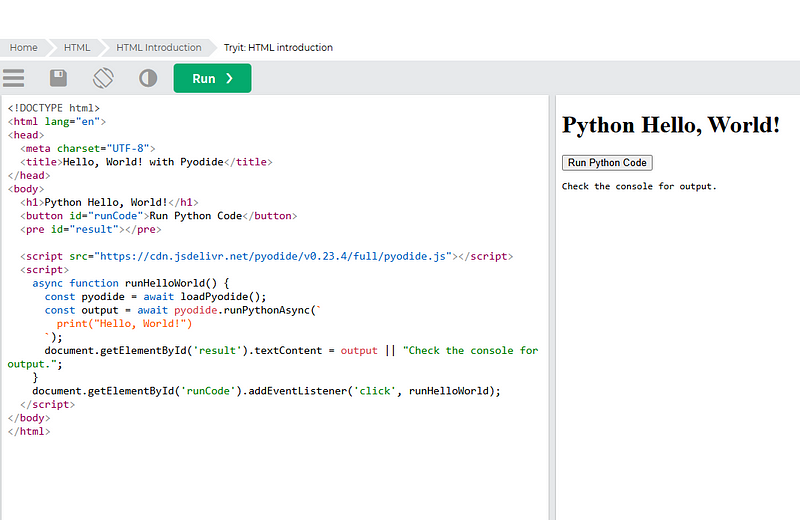Viewport: 800px width, 520px height.
Task: Click the Python Hello, World! heading in preview
Action: pos(670,125)
